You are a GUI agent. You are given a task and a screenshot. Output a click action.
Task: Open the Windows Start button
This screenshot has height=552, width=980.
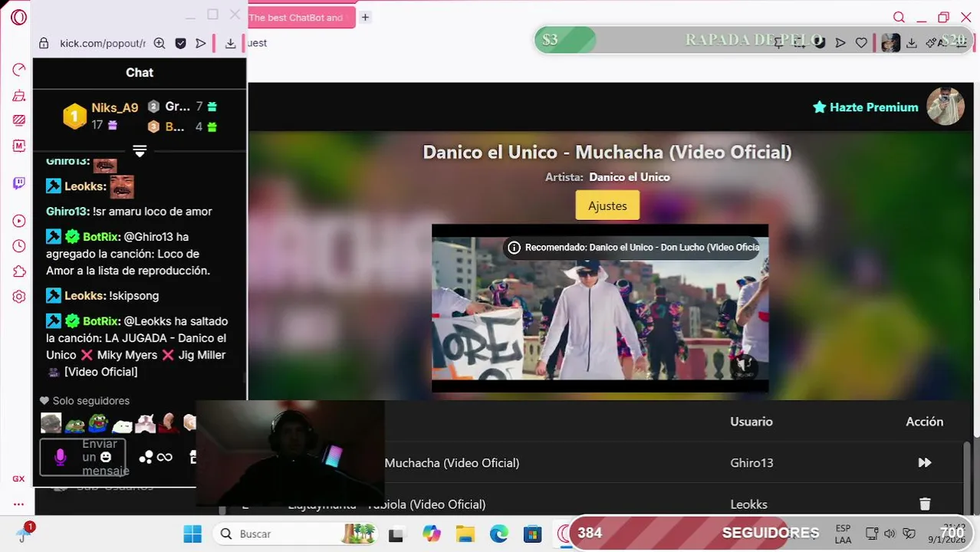tap(192, 534)
